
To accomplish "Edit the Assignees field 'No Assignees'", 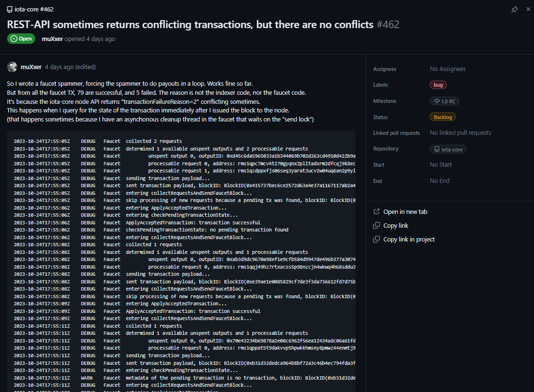I will 447,69.
